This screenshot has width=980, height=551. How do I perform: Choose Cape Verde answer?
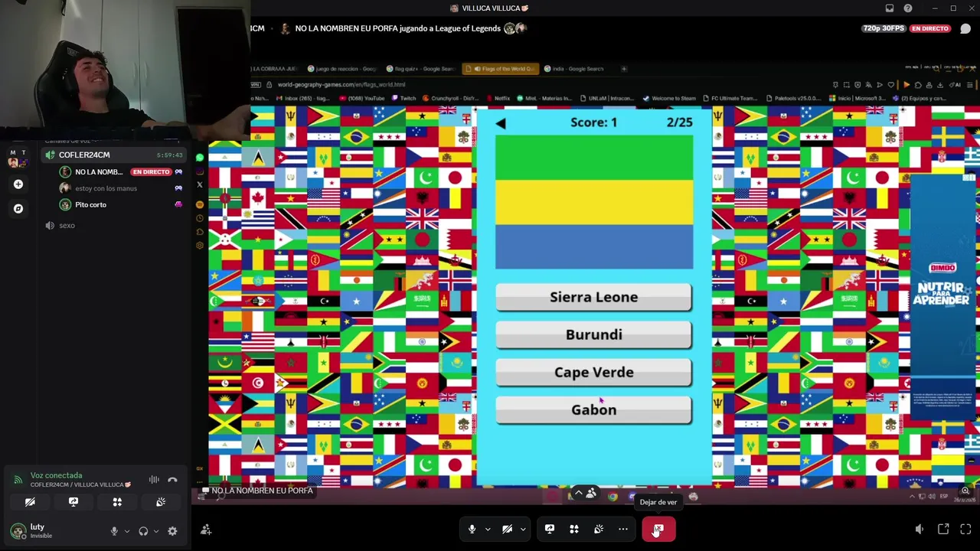point(593,372)
